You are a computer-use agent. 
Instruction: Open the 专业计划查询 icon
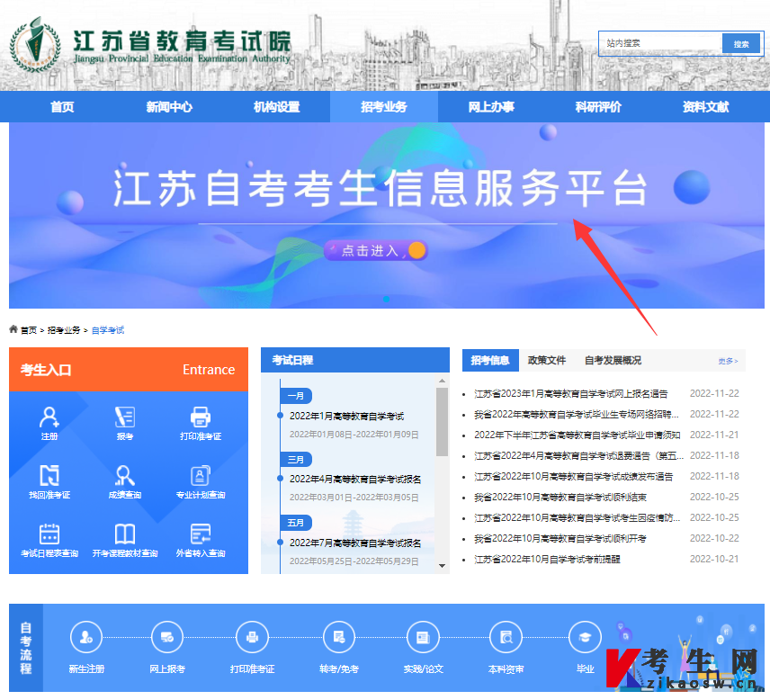click(201, 475)
